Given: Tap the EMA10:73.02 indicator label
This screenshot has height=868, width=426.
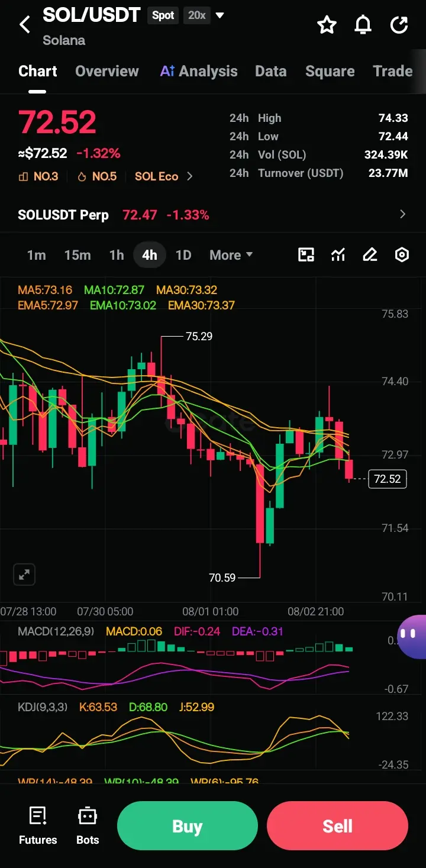Looking at the screenshot, I should (x=123, y=305).
